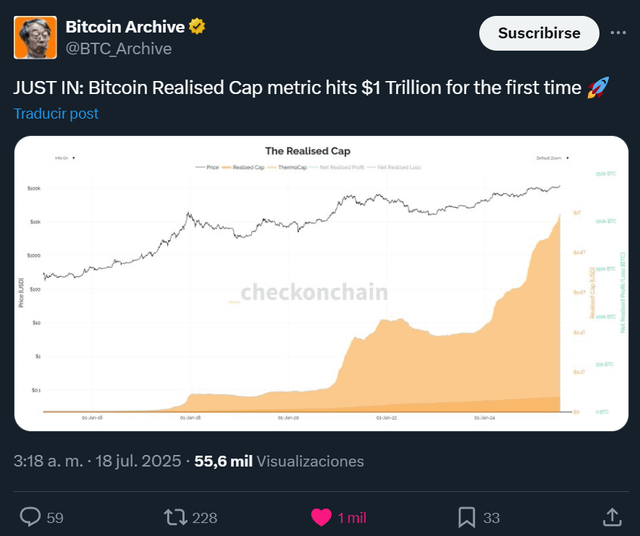Share the post via the upload arrow
Screen dimensions: 640x536
612,517
